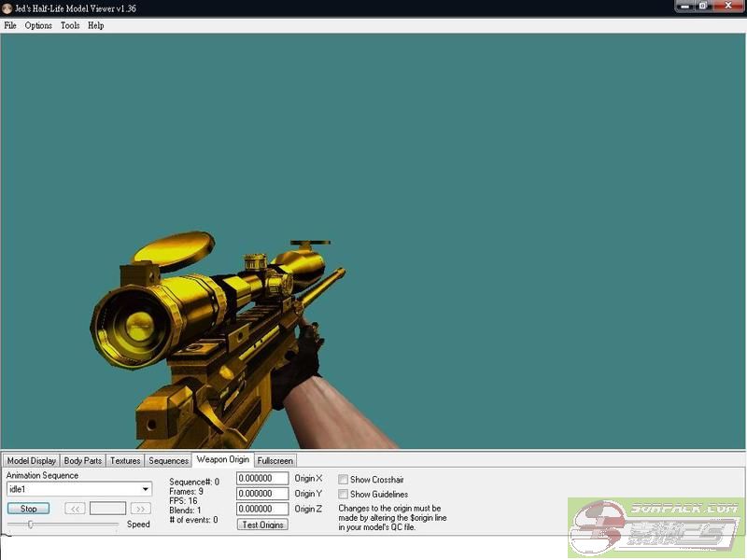The width and height of the screenshot is (747, 560).
Task: Switch to the Model Display tab
Action: [31, 460]
